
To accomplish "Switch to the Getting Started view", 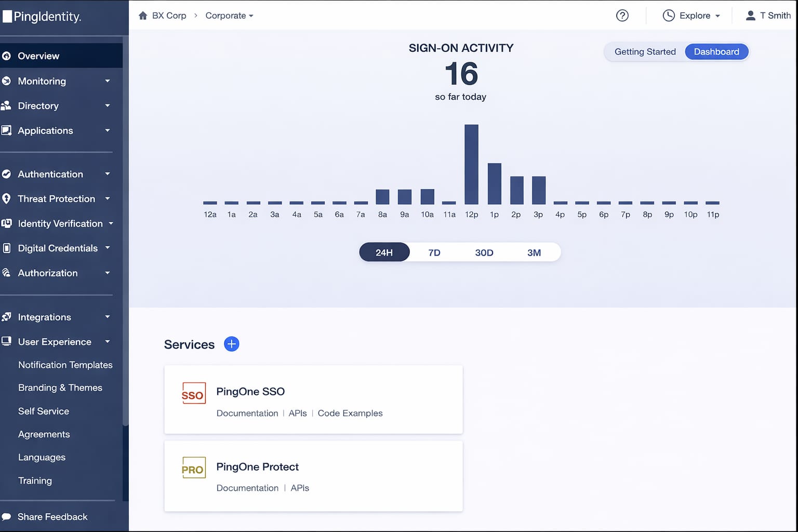I will click(645, 51).
